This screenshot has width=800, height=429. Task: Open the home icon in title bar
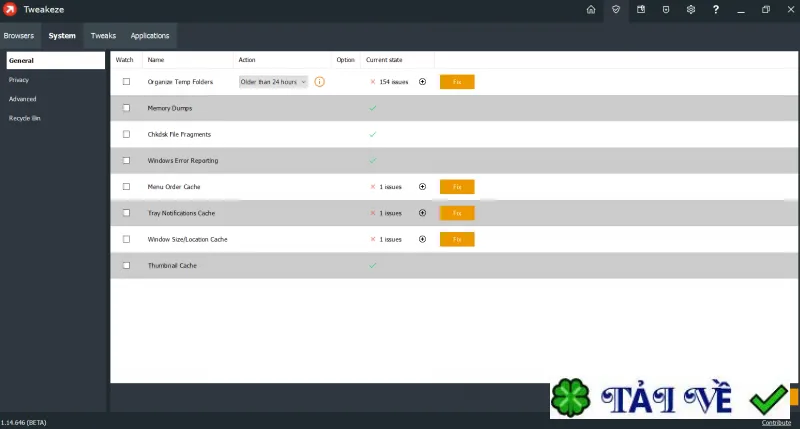(x=591, y=10)
